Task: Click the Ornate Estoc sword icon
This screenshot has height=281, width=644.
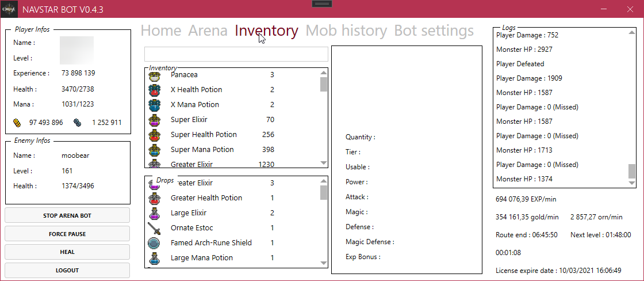Action: [154, 228]
